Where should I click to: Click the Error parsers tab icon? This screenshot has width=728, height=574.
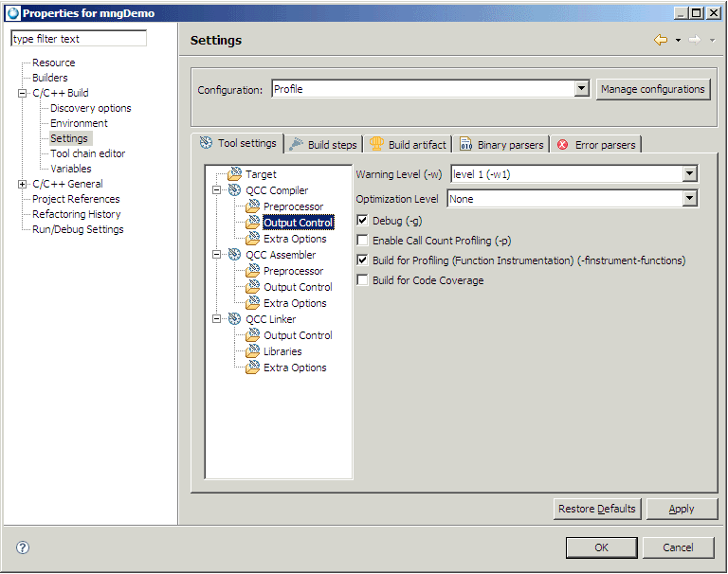tap(563, 145)
